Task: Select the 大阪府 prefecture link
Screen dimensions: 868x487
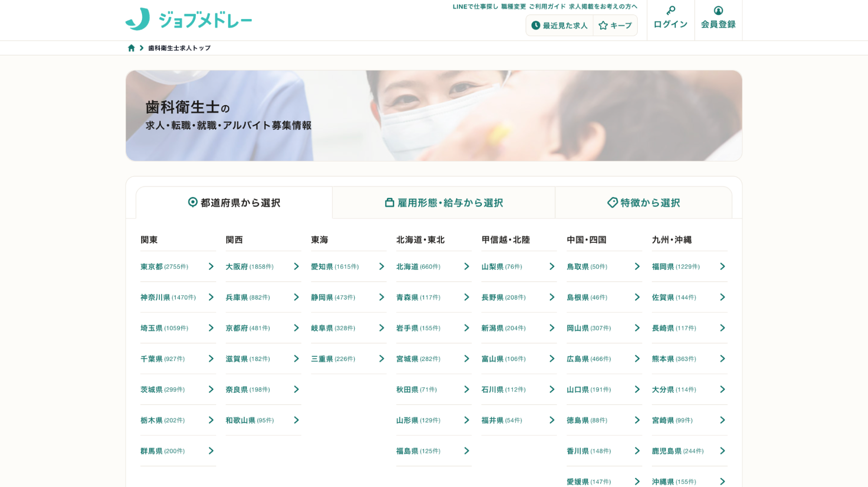Action: point(235,267)
